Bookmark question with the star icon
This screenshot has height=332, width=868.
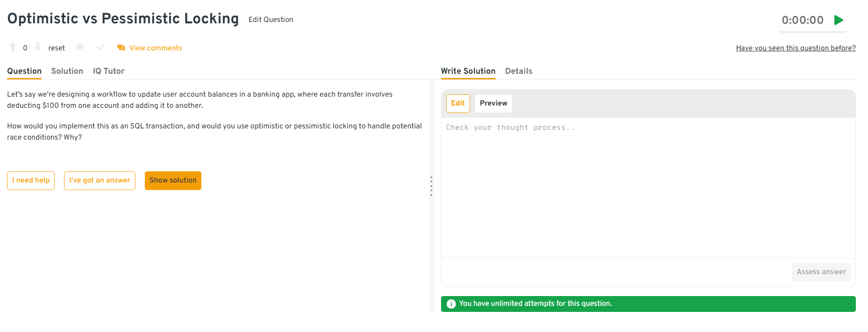pos(80,47)
